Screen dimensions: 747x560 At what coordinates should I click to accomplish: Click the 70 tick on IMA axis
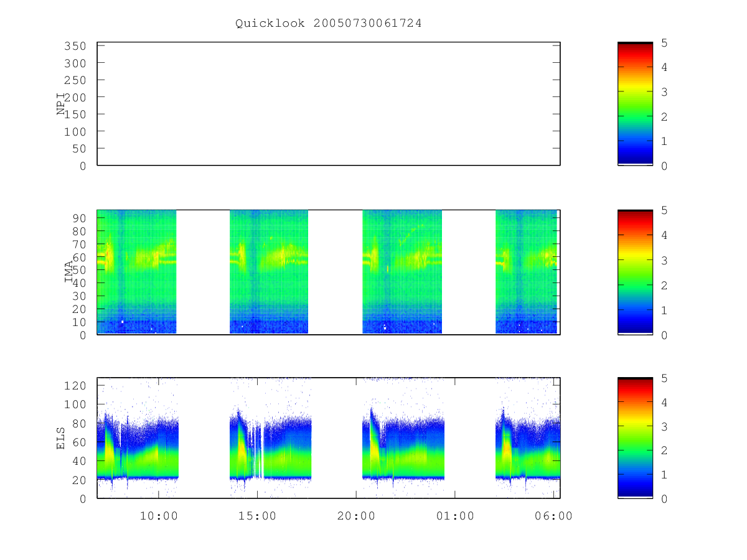[x=80, y=244]
